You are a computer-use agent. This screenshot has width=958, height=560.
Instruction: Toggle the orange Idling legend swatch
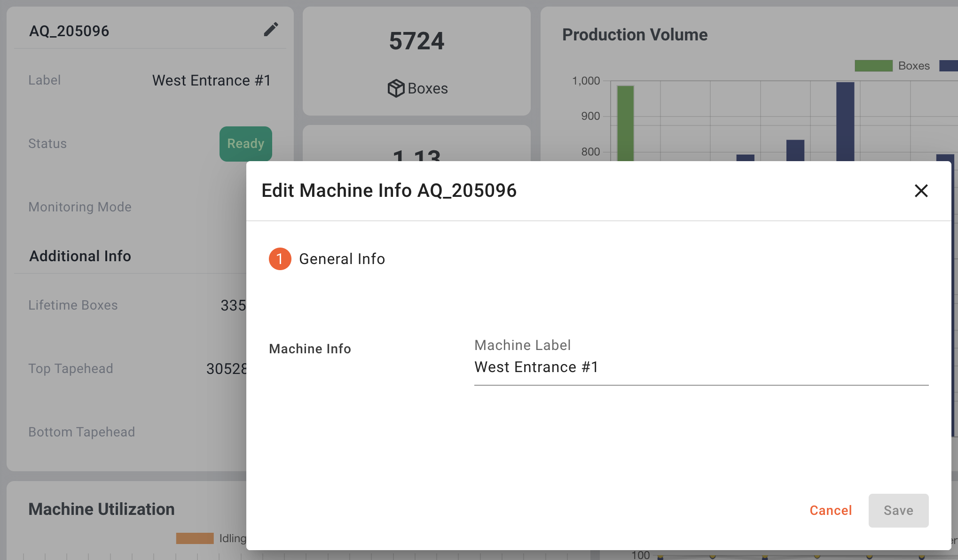coord(195,538)
